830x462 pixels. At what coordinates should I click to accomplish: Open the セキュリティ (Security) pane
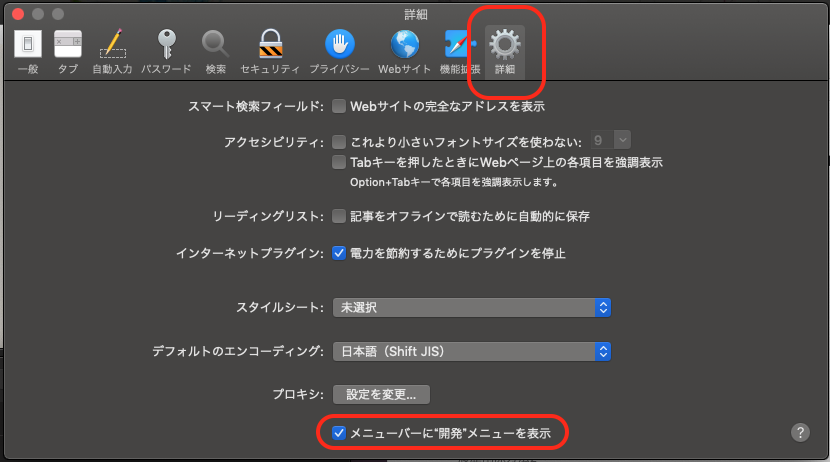[270, 51]
